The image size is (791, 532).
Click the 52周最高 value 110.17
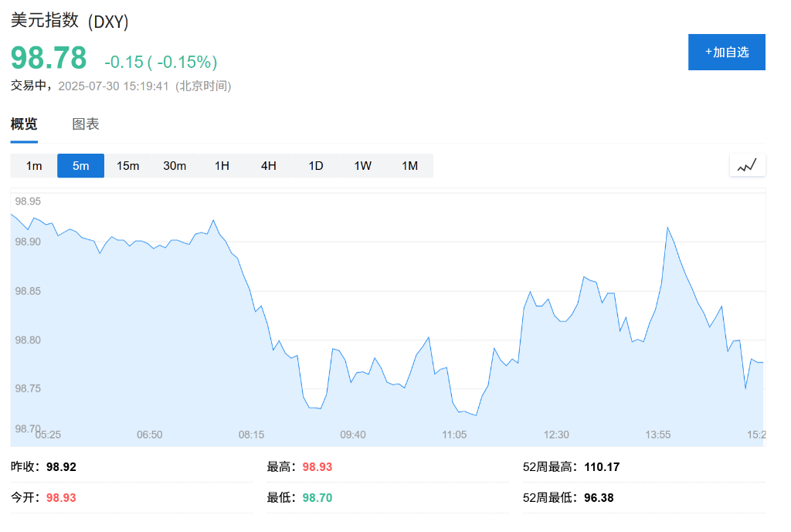[x=602, y=467]
